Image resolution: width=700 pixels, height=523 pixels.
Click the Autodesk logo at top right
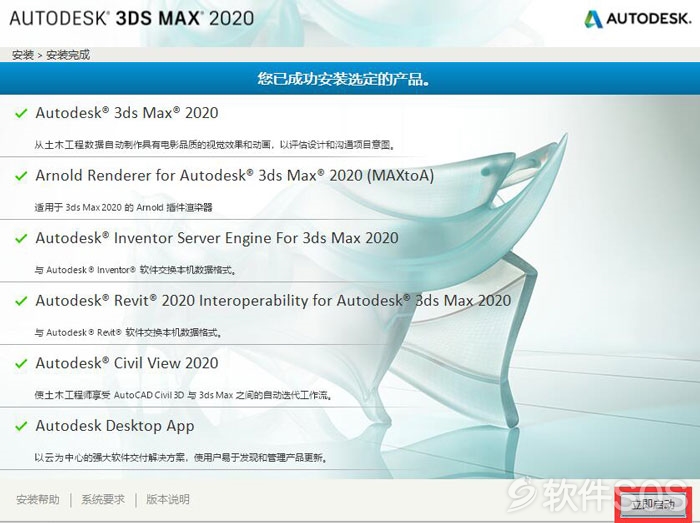point(638,19)
